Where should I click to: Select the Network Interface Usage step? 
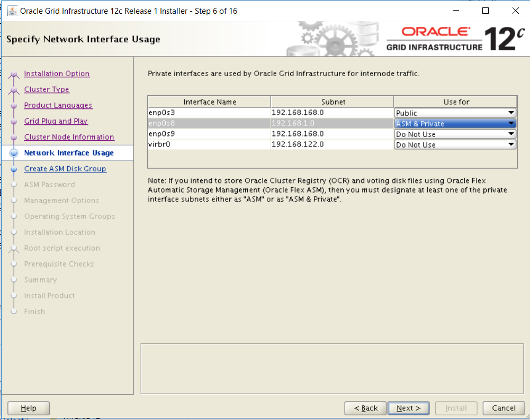69,153
